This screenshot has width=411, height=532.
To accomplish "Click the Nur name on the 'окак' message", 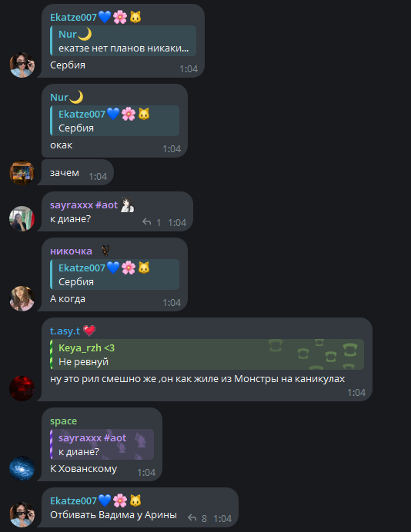I will (x=59, y=98).
